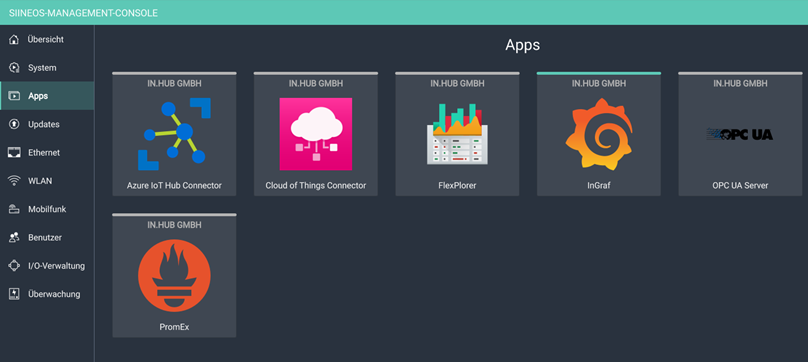
Task: Open the InGraf orange swirl logo
Action: (x=599, y=134)
